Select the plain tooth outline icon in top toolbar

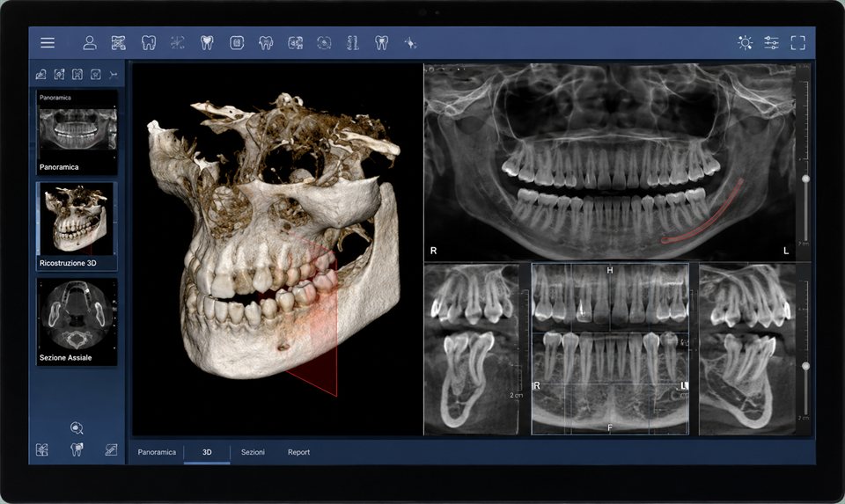148,42
